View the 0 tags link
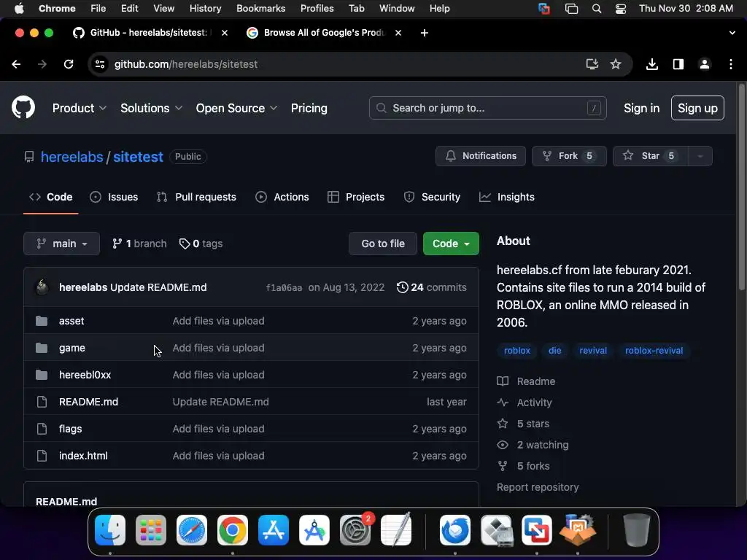This screenshot has height=560, width=747. (201, 244)
